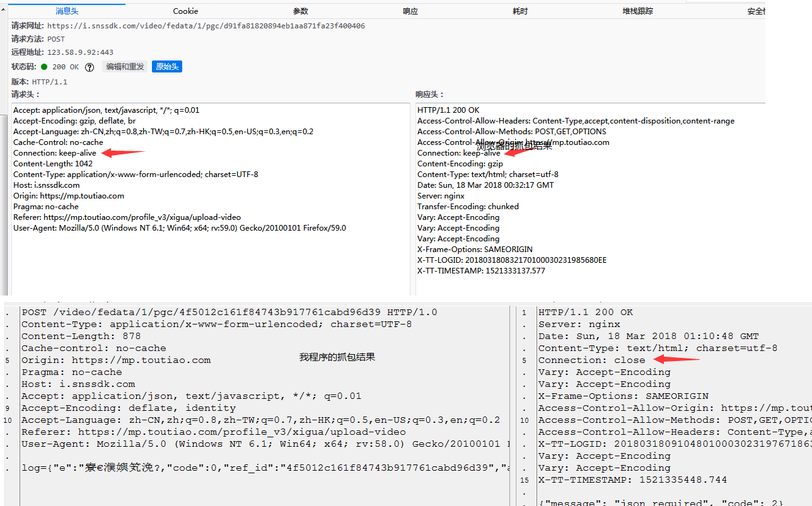
Task: Click the log= request body line
Action: (265, 468)
